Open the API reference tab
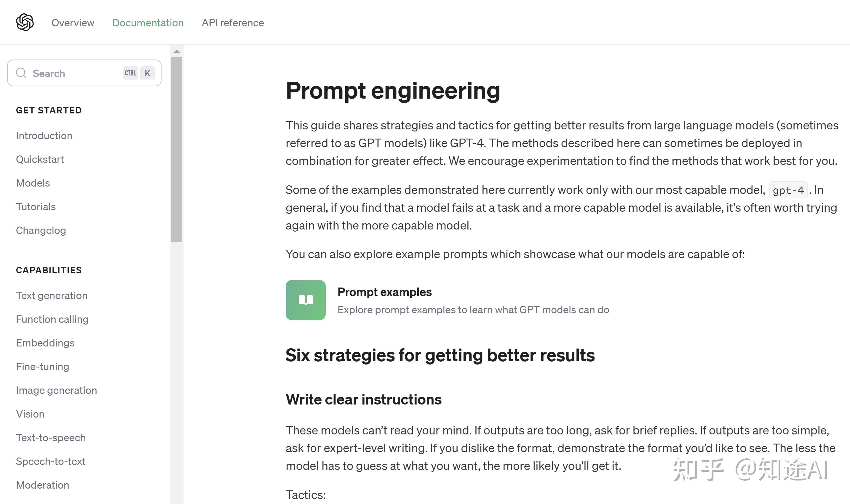This screenshot has height=504, width=850. 233,23
